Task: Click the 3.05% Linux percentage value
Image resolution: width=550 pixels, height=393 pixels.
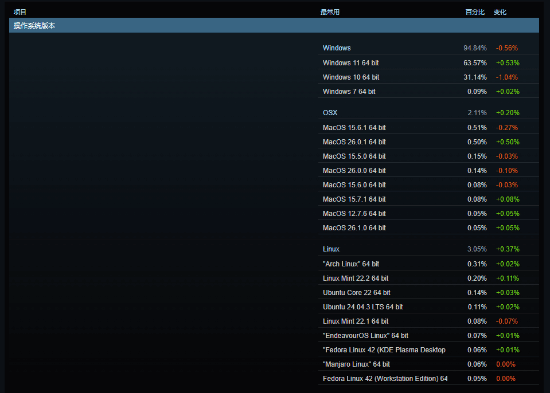Action: (x=477, y=249)
